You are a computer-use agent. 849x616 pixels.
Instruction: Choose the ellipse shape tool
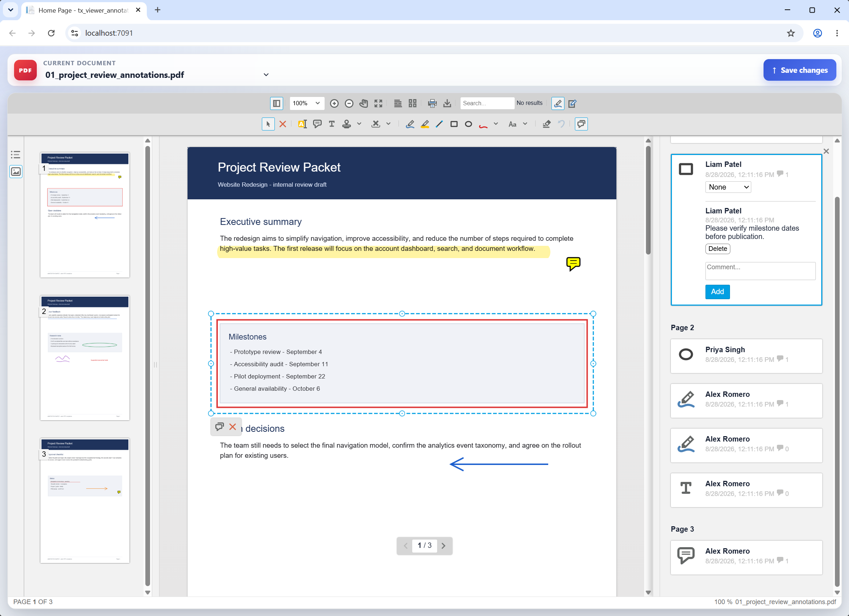coord(468,124)
